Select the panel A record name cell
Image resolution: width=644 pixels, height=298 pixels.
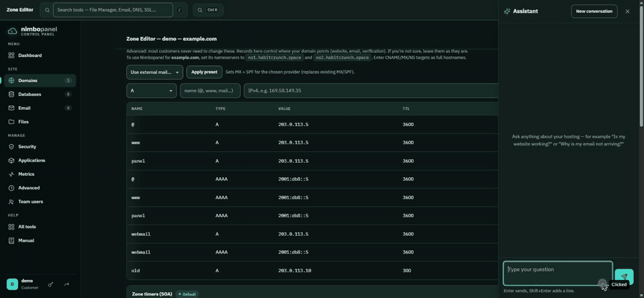click(138, 161)
